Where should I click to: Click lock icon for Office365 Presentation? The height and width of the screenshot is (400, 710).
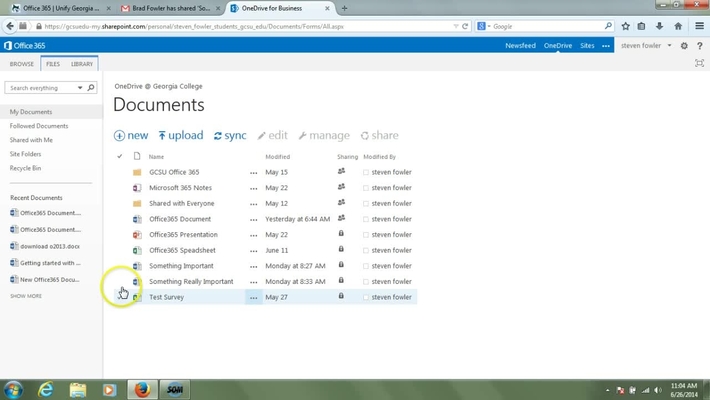[x=341, y=233]
